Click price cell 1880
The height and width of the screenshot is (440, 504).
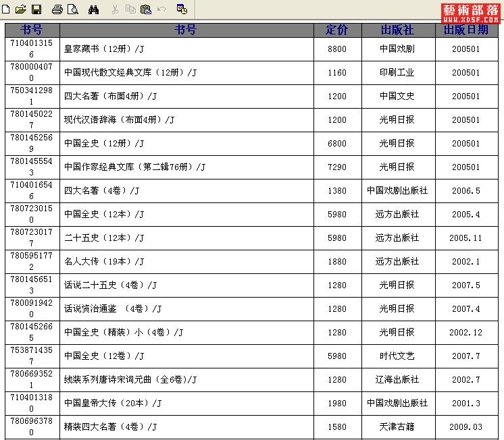click(338, 262)
